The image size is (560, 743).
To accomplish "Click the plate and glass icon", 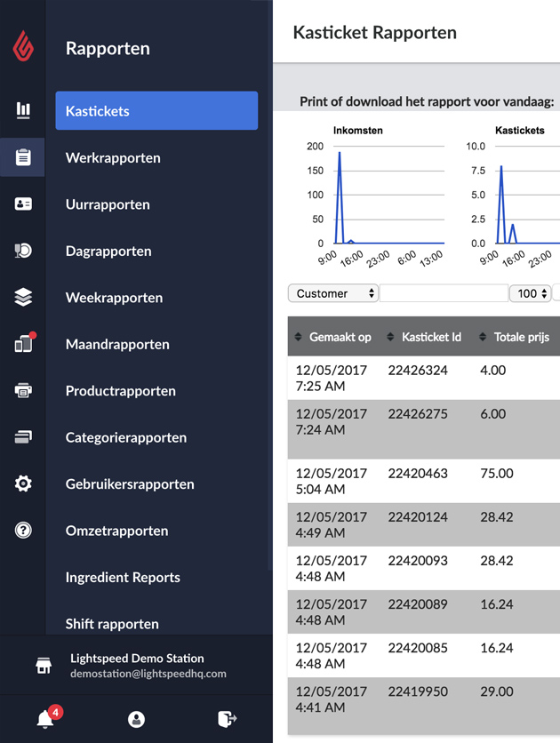I will (23, 251).
